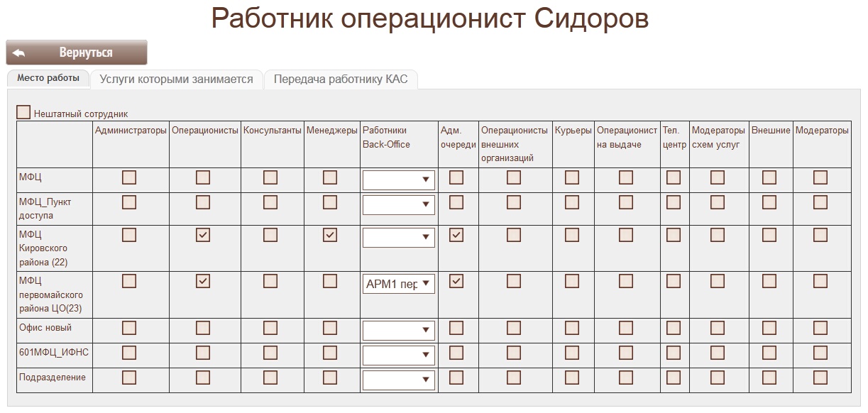Image resolution: width=868 pixels, height=413 pixels.
Task: Check Внешние for Офис новый row
Action: [x=769, y=328]
